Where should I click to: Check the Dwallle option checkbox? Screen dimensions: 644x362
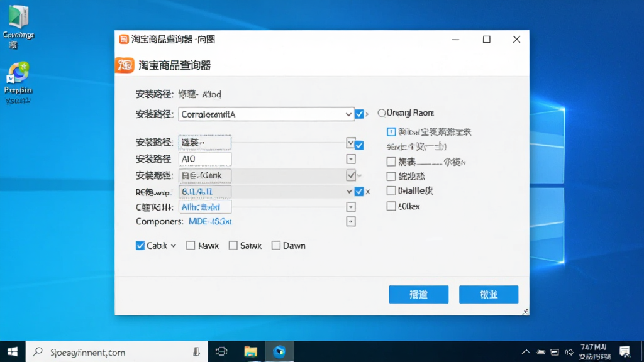(391, 190)
